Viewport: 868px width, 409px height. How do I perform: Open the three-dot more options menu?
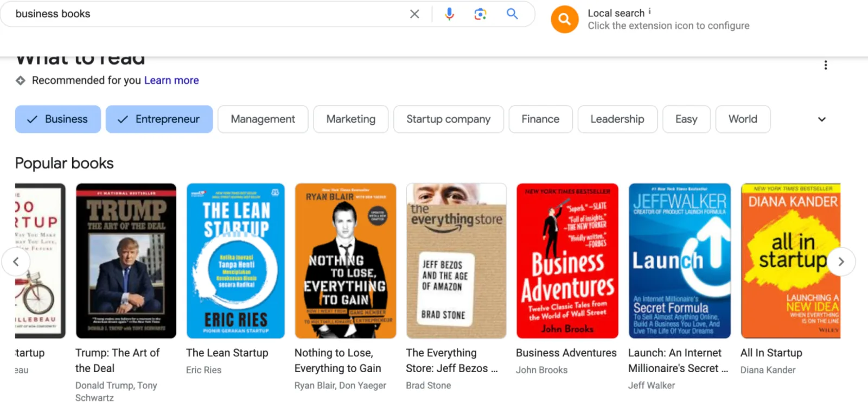[825, 65]
